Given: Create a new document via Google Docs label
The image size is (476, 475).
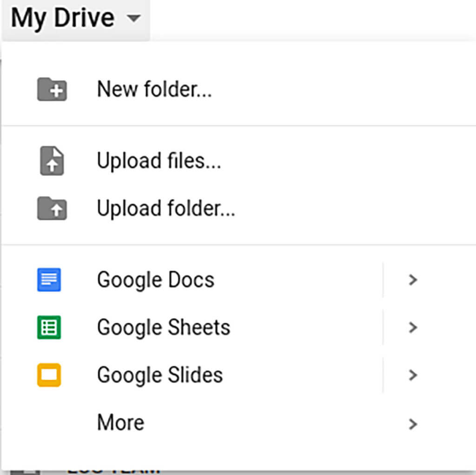Looking at the screenshot, I should (x=156, y=280).
